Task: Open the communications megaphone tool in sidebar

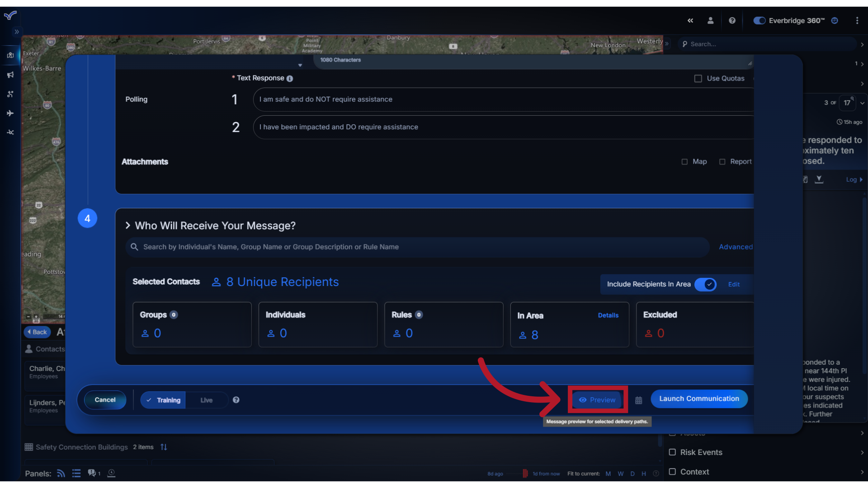Action: click(10, 75)
